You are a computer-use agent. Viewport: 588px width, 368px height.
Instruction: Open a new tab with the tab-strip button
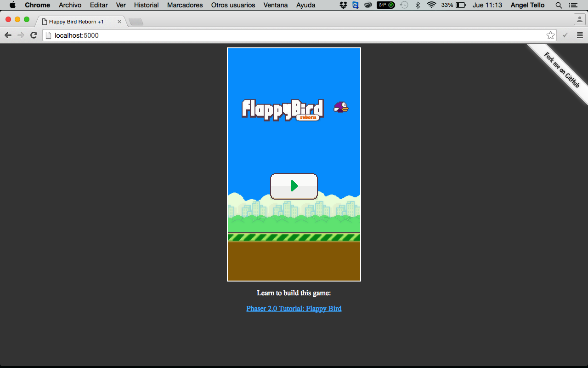[x=136, y=22]
